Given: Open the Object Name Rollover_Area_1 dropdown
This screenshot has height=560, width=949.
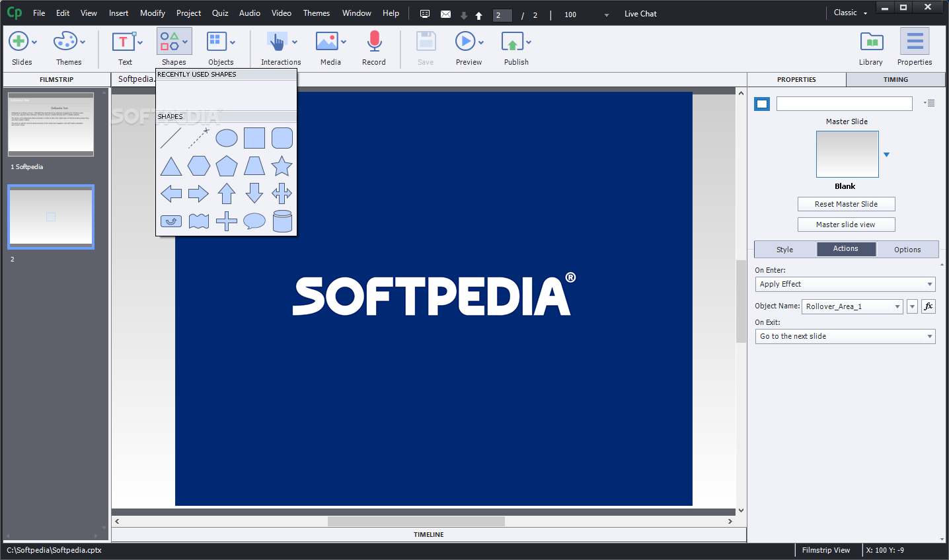Looking at the screenshot, I should coord(853,306).
